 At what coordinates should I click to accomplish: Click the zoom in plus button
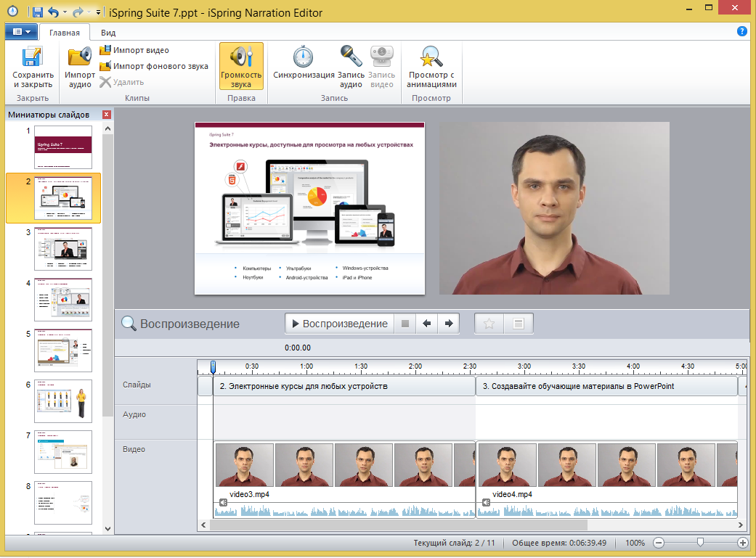click(743, 543)
